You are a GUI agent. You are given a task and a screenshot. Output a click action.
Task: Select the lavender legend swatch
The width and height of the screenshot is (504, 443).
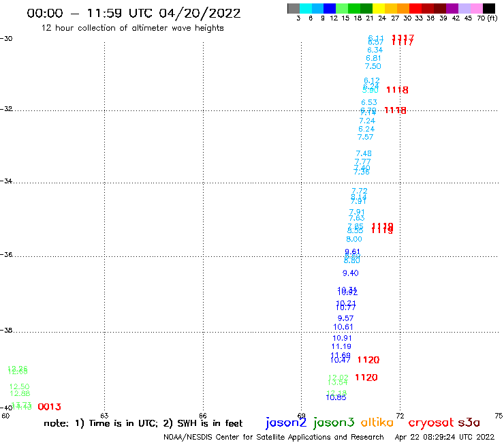[464, 8]
